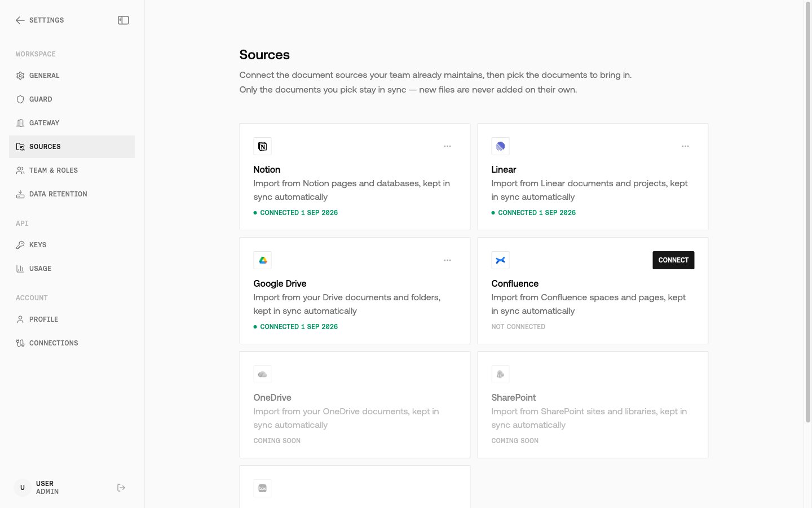Click OneDrive's Coming Soon label
This screenshot has height=508, width=812.
coord(277,441)
